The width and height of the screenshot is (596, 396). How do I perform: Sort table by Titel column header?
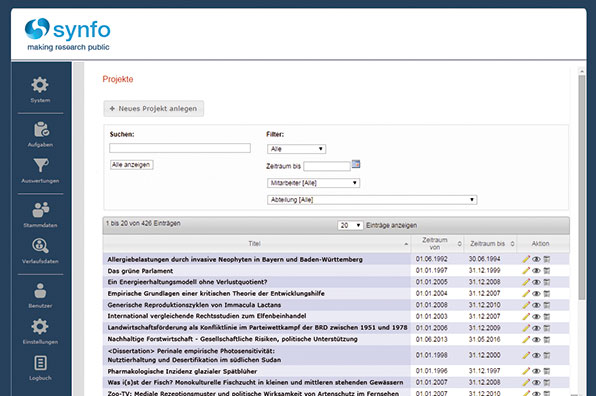(x=257, y=244)
